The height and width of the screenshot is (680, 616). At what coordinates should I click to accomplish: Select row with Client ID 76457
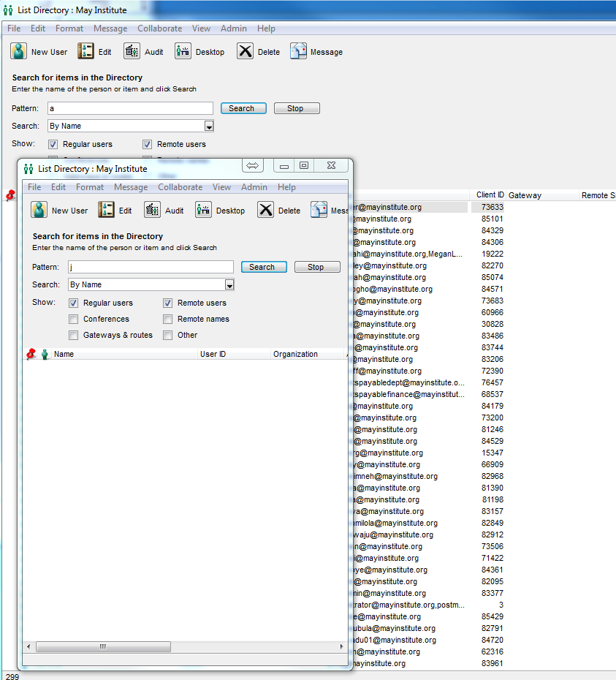coord(428,383)
